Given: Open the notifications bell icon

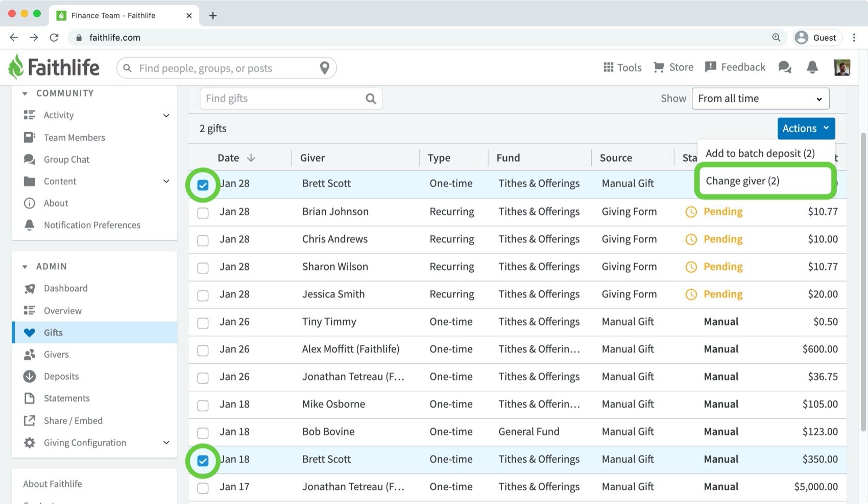Looking at the screenshot, I should 812,67.
